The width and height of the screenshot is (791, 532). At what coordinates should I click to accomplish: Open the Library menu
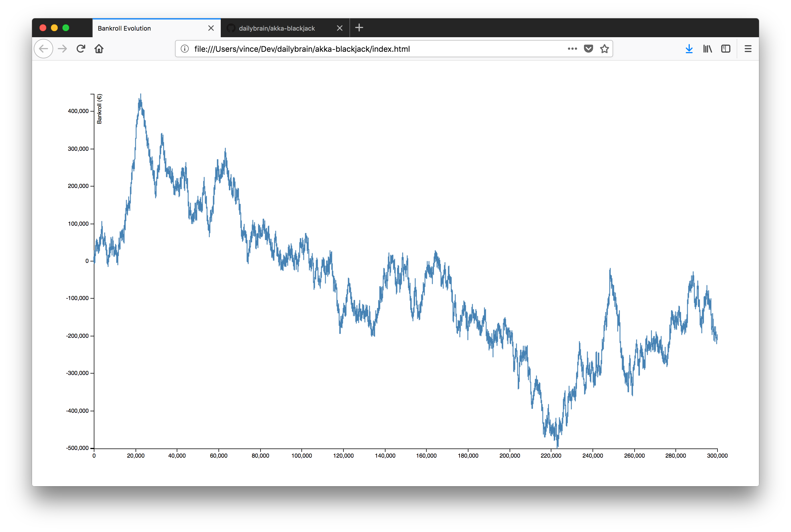pyautogui.click(x=707, y=49)
